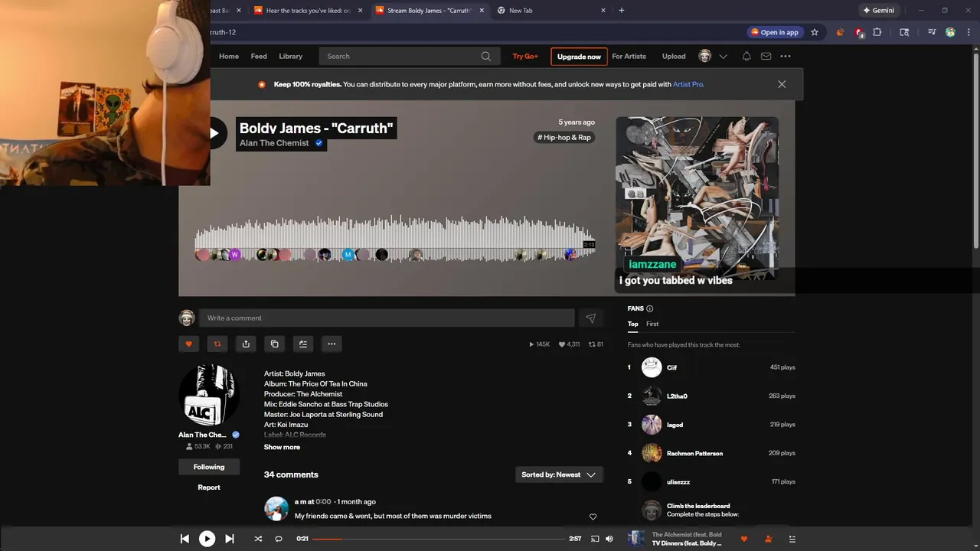Mute volume with the speaker icon
The image size is (980, 551).
pyautogui.click(x=609, y=539)
